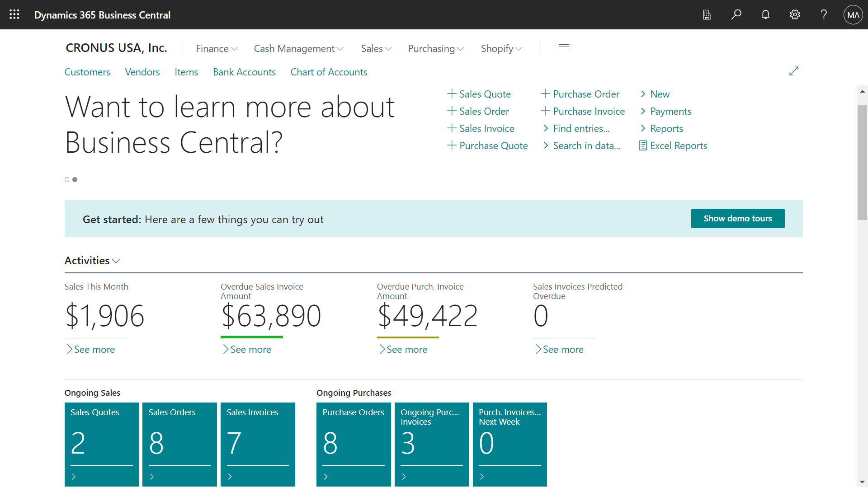Click the help question mark icon
868x487 pixels.
824,14
